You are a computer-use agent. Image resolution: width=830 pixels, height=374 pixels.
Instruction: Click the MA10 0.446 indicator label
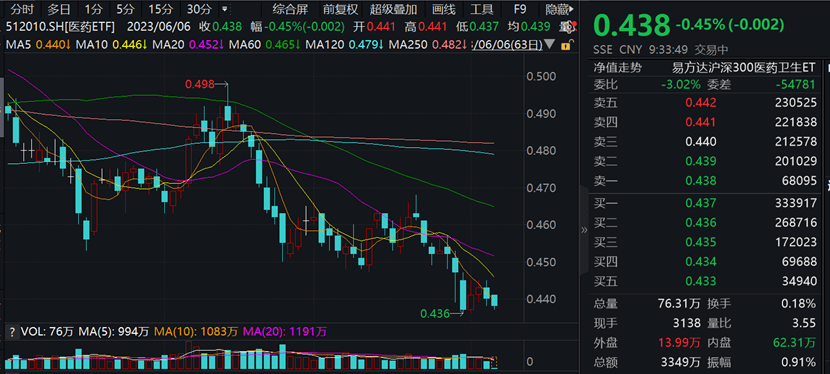click(111, 45)
